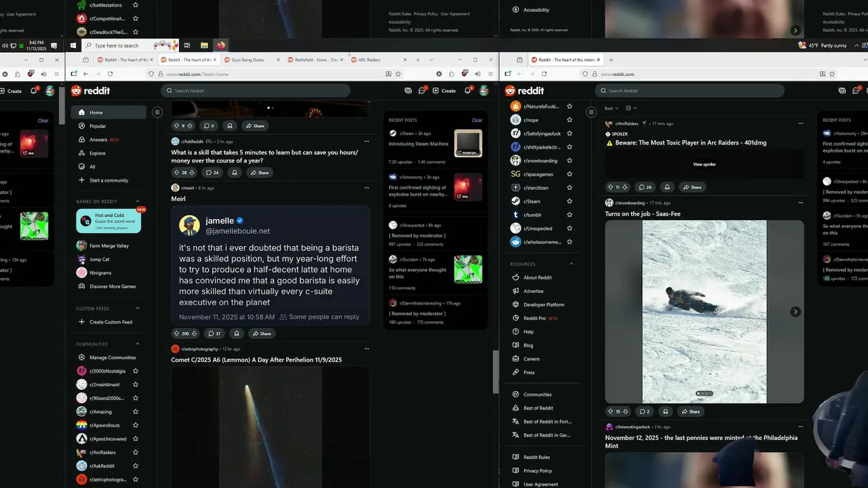Collapse the Resources section in right window

572,264
